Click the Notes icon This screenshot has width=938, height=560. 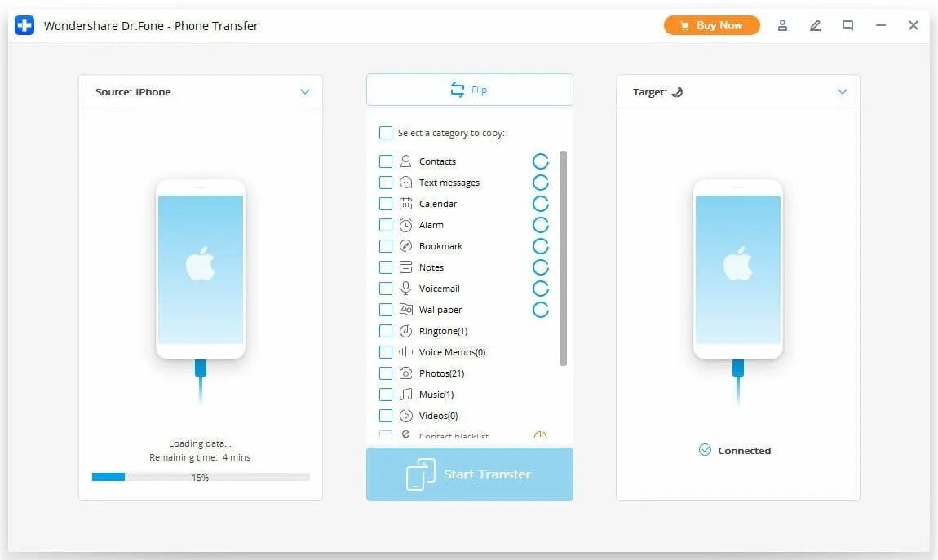tap(405, 267)
